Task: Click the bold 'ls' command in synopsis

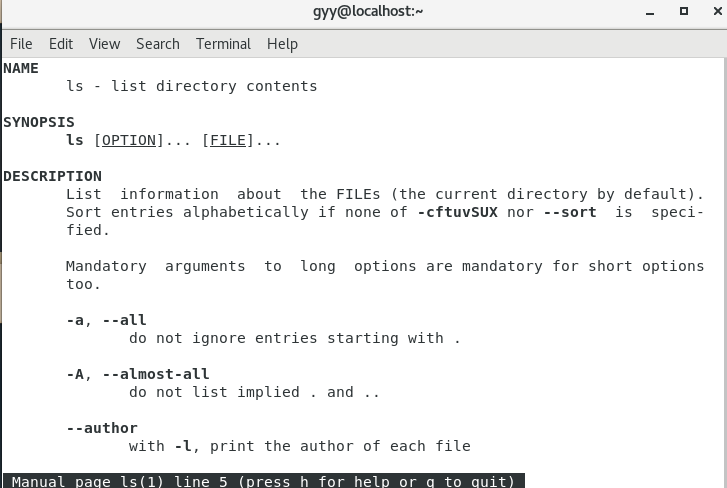Action: tap(75, 140)
